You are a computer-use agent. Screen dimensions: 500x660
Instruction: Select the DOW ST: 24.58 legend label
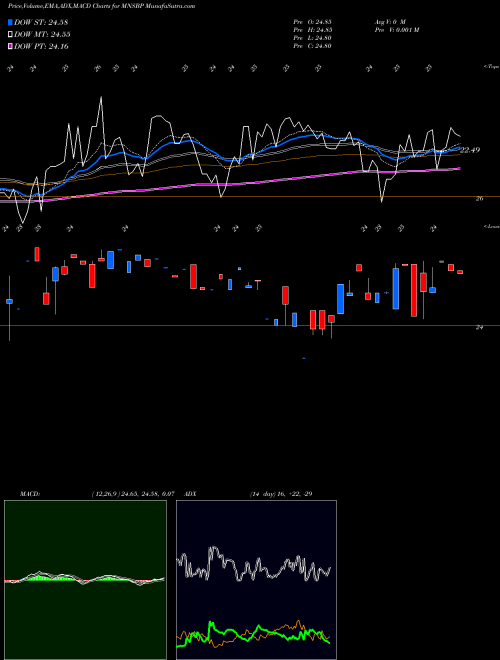tap(41, 22)
